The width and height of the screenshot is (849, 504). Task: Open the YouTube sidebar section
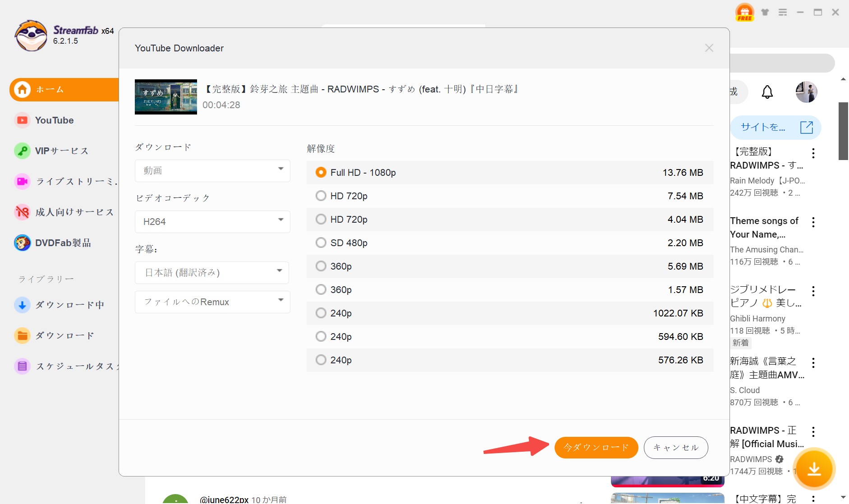pyautogui.click(x=54, y=120)
